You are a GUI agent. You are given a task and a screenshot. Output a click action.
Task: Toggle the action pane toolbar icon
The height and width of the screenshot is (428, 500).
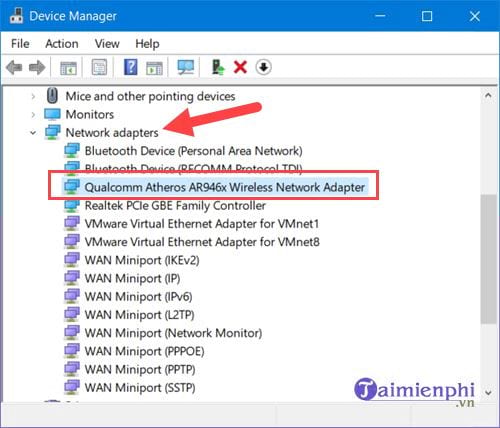point(154,68)
